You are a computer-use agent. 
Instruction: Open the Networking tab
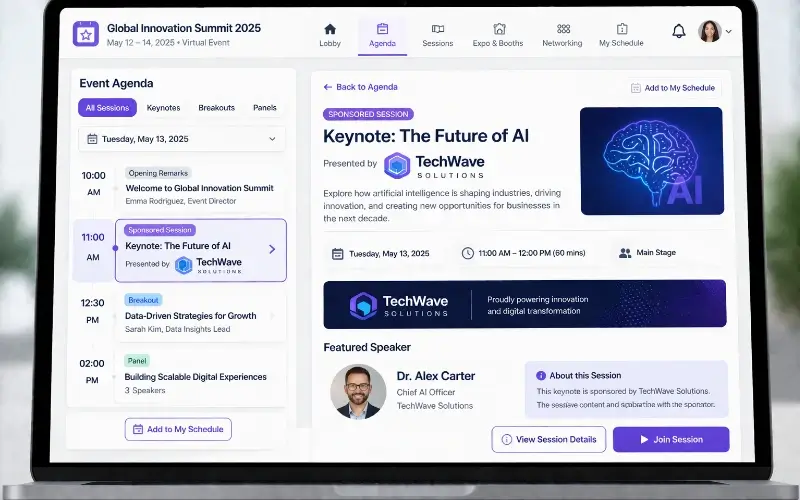[x=562, y=36]
